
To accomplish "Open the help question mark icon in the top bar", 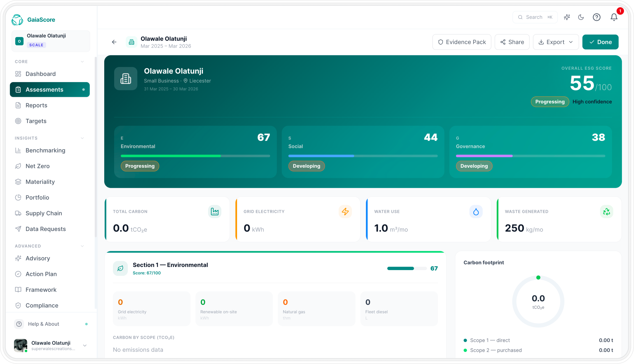I will (x=597, y=17).
